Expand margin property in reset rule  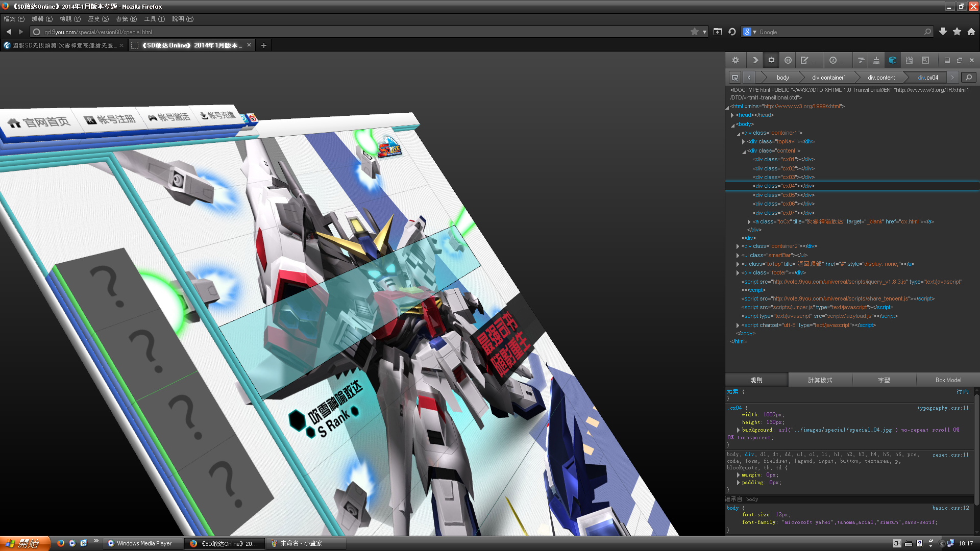pos(738,475)
